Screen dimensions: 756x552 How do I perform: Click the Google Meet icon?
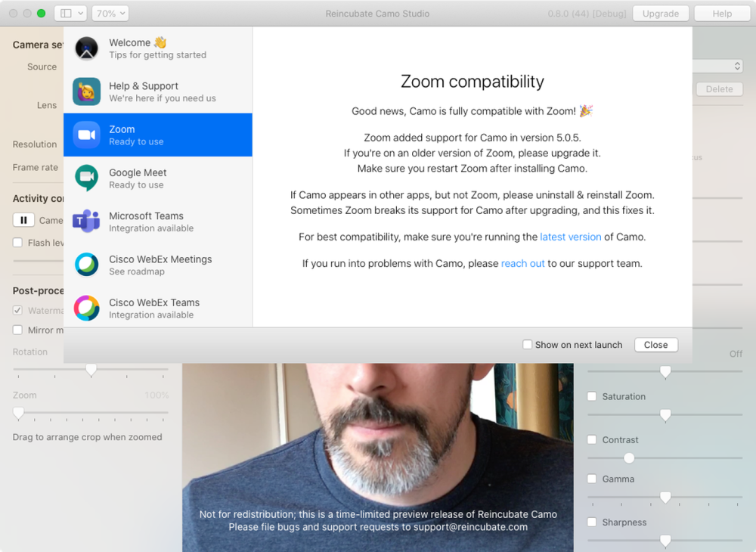click(x=86, y=178)
